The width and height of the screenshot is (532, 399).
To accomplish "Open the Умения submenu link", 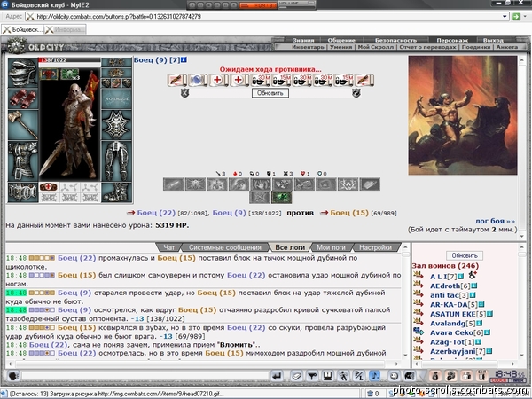I will coord(340,47).
